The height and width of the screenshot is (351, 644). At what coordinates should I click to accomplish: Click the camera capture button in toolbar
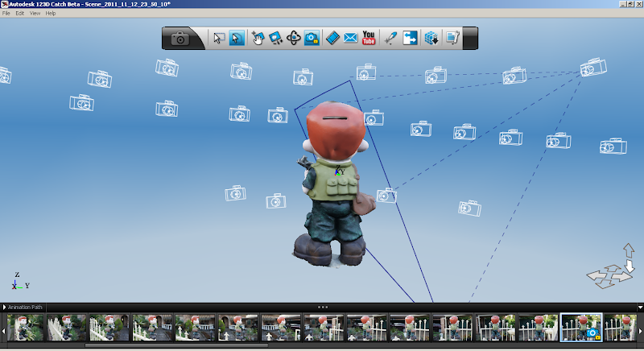pyautogui.click(x=180, y=38)
